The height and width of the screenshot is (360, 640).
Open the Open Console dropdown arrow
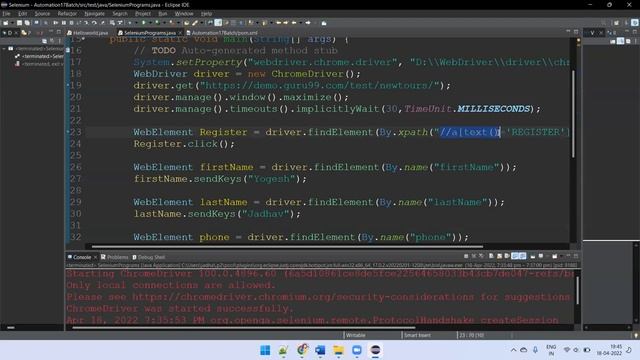pos(561,256)
